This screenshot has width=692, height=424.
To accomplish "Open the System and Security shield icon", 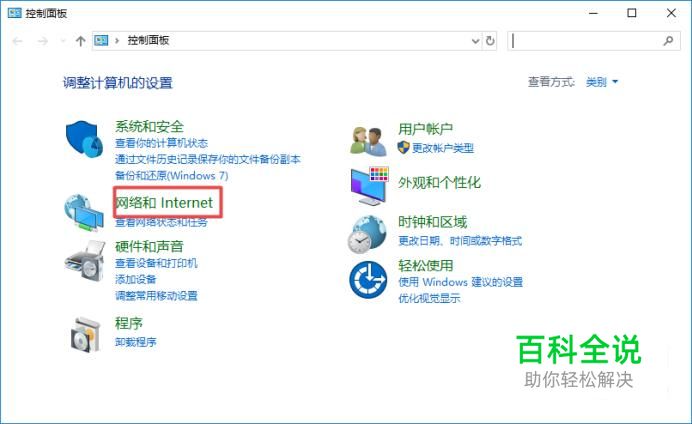I will [84, 139].
